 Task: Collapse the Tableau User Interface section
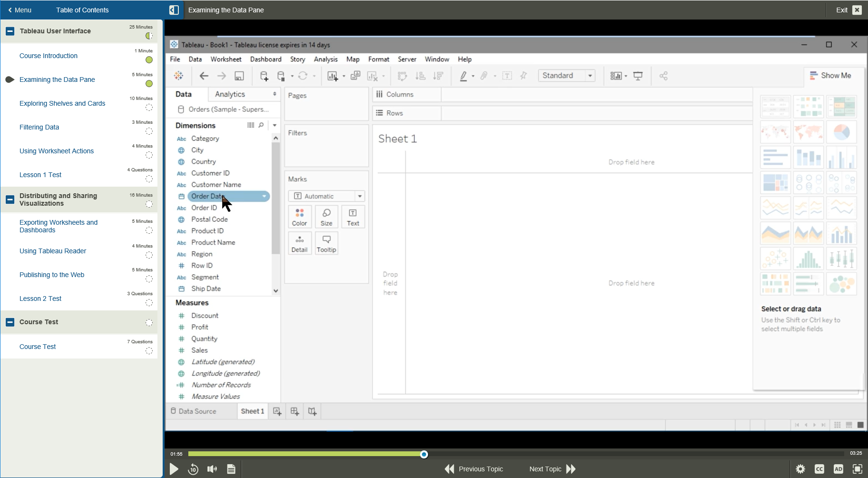pyautogui.click(x=10, y=30)
